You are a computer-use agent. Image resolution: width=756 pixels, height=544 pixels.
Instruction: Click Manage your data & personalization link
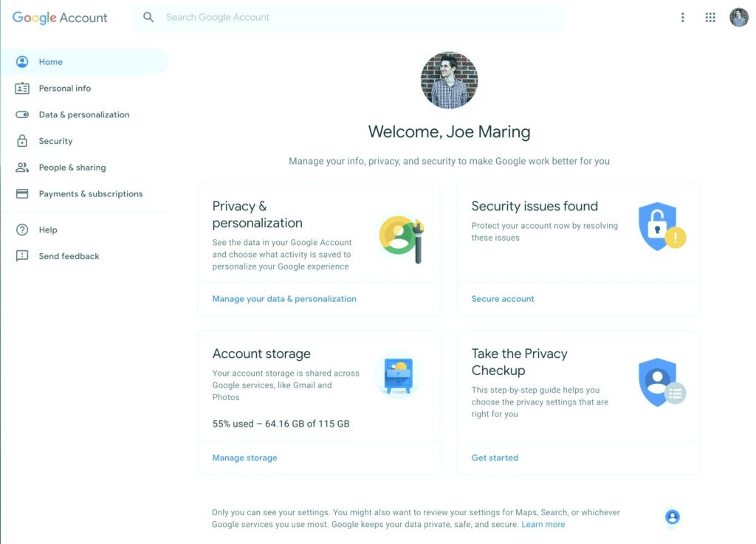(284, 299)
